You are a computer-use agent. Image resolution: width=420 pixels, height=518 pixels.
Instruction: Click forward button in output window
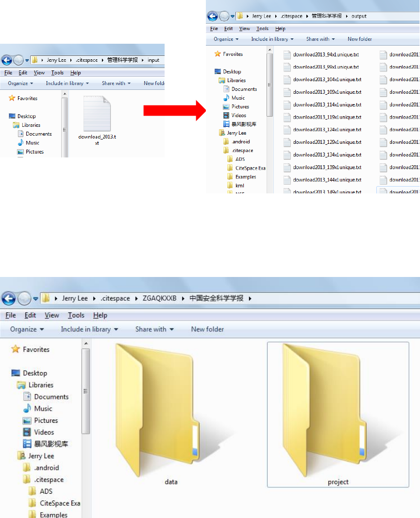click(224, 16)
